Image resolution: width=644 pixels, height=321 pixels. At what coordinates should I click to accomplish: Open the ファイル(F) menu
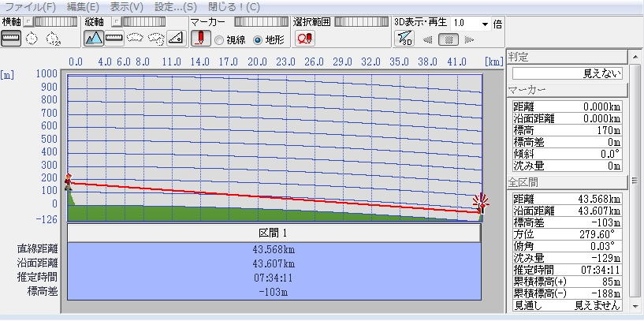pos(29,7)
